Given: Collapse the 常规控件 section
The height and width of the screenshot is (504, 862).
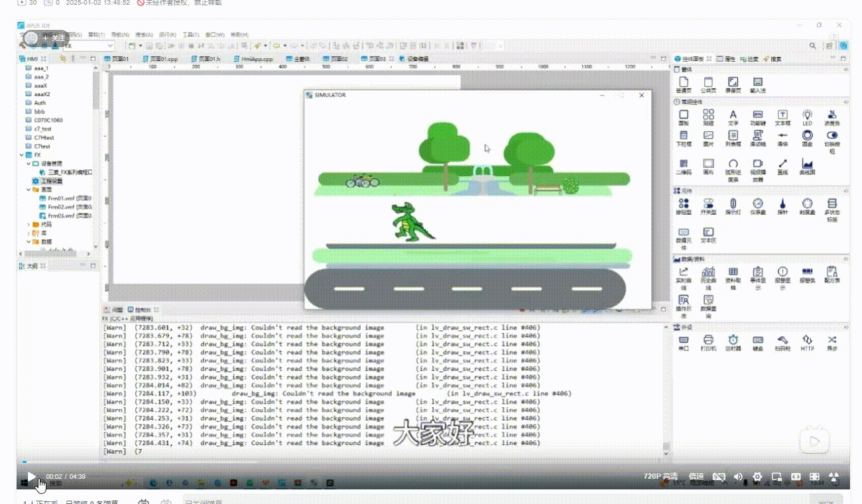Looking at the screenshot, I should (x=845, y=102).
